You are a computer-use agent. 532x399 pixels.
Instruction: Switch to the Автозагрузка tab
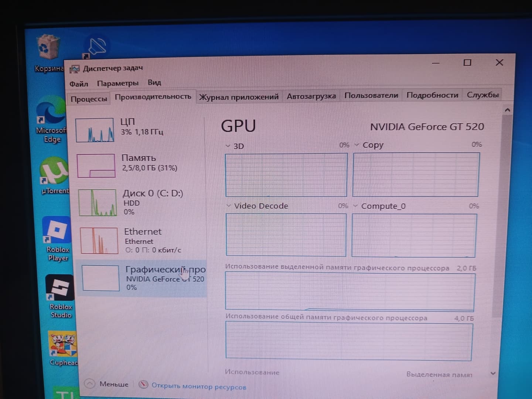click(x=311, y=96)
